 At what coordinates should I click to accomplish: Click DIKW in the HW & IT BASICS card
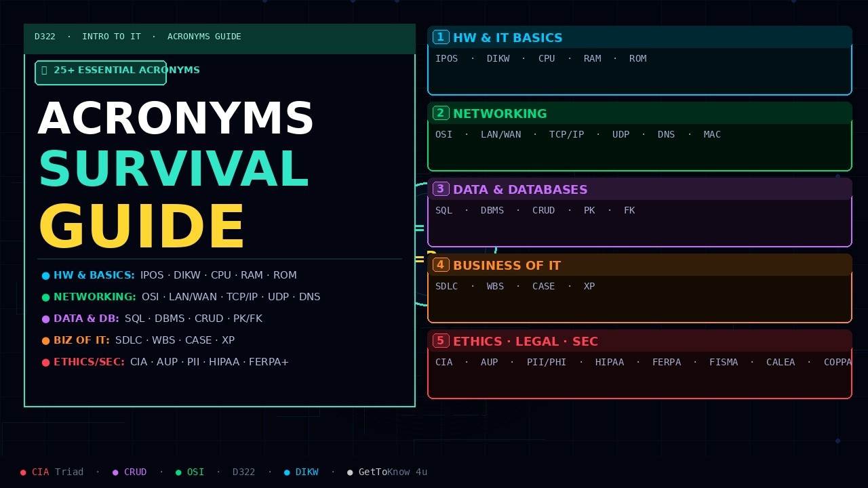[498, 59]
